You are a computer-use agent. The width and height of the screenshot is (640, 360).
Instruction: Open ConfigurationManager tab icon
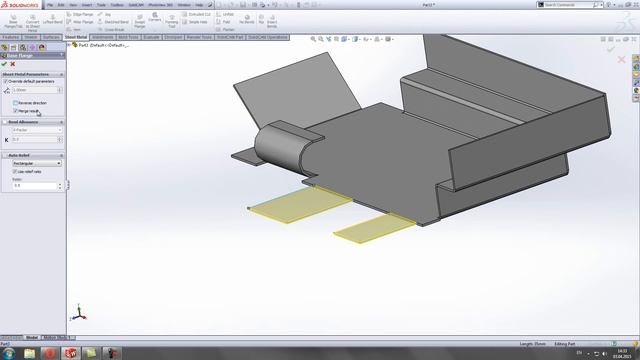(x=23, y=47)
